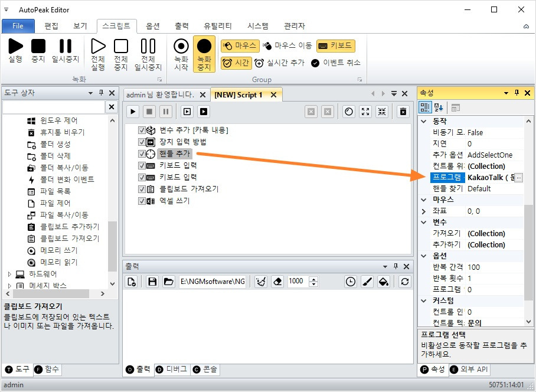Viewport: 536px width, 392px height.
Task: Collapse the 옵션 property group
Action: 424,256
